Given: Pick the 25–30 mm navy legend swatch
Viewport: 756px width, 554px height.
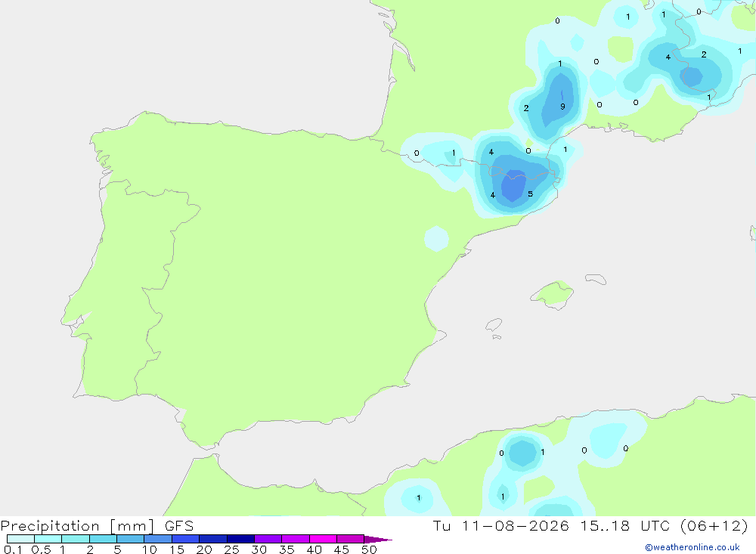Looking at the screenshot, I should (x=240, y=539).
